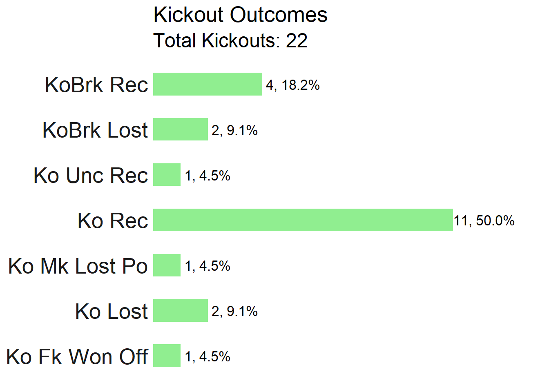This screenshot has width=549, height=392.
Task: Select the Ko Fk Won Off label
Action: 77,357
